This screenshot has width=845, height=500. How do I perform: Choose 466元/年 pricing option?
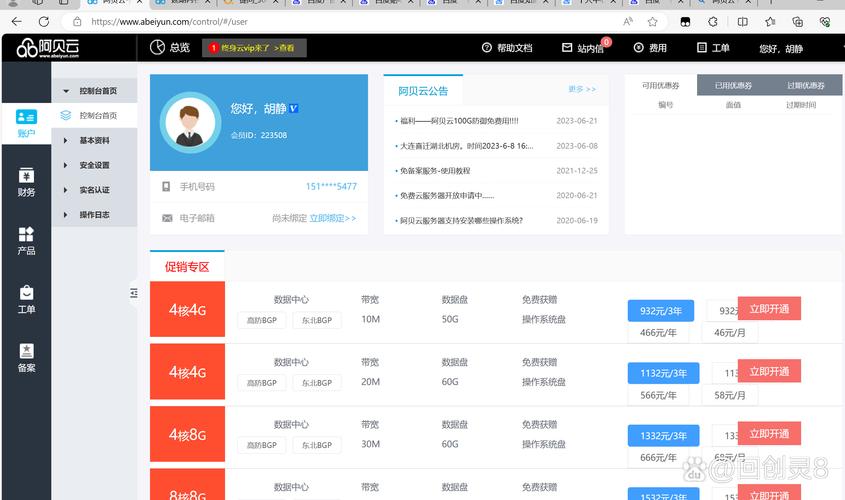[x=658, y=333]
